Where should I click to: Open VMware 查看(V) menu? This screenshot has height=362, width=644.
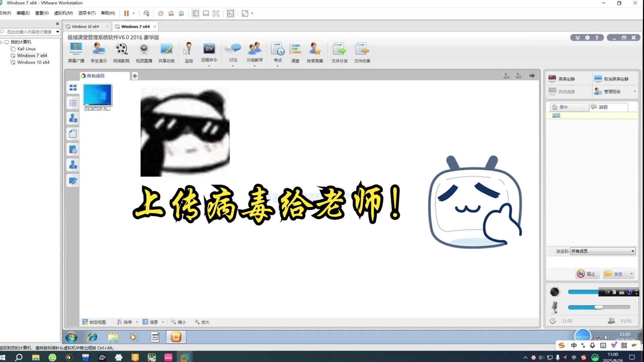pos(42,13)
